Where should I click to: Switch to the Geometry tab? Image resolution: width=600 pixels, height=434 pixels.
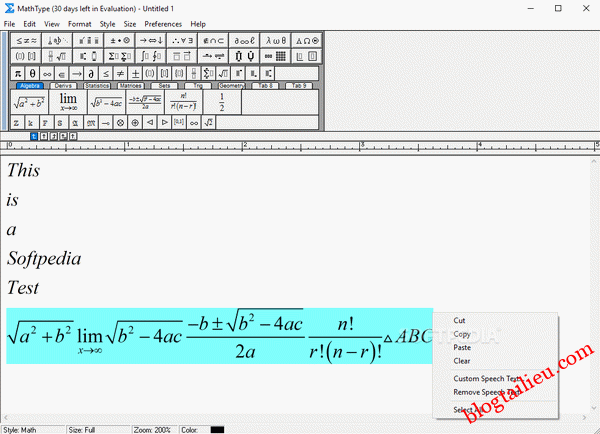pos(232,86)
